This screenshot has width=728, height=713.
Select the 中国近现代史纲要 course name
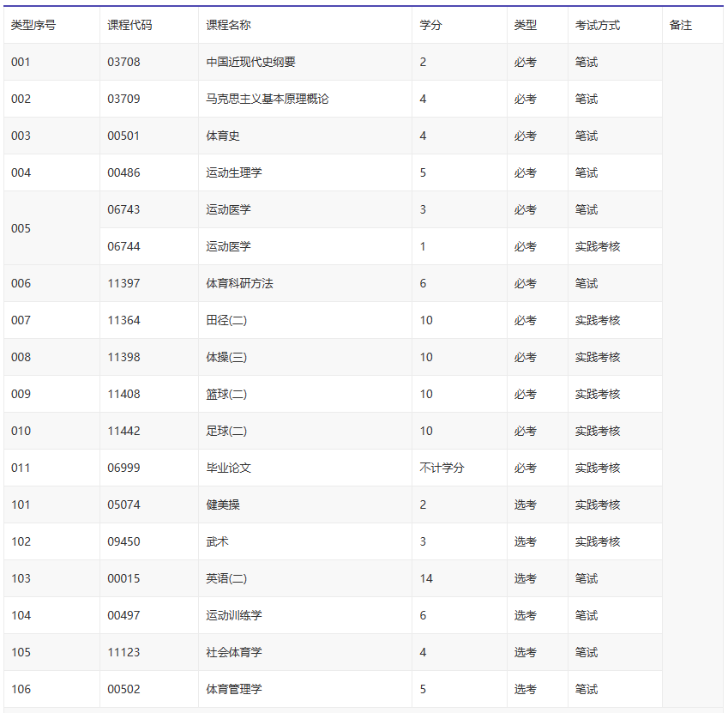[250, 63]
